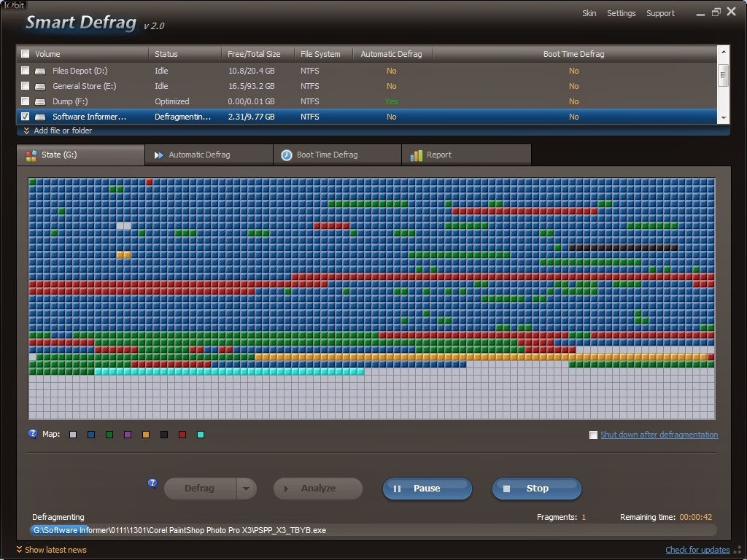Click the disabled Defrag button
This screenshot has width=747, height=560.
tap(200, 489)
